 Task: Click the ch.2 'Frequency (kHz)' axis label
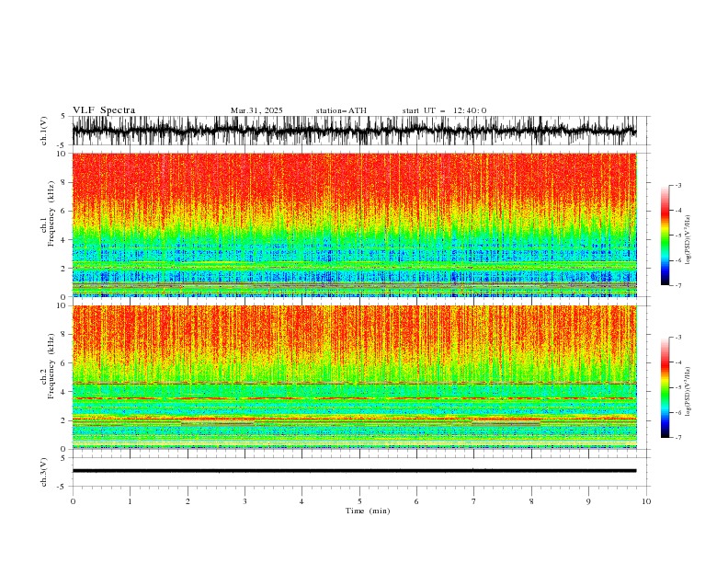pos(51,366)
